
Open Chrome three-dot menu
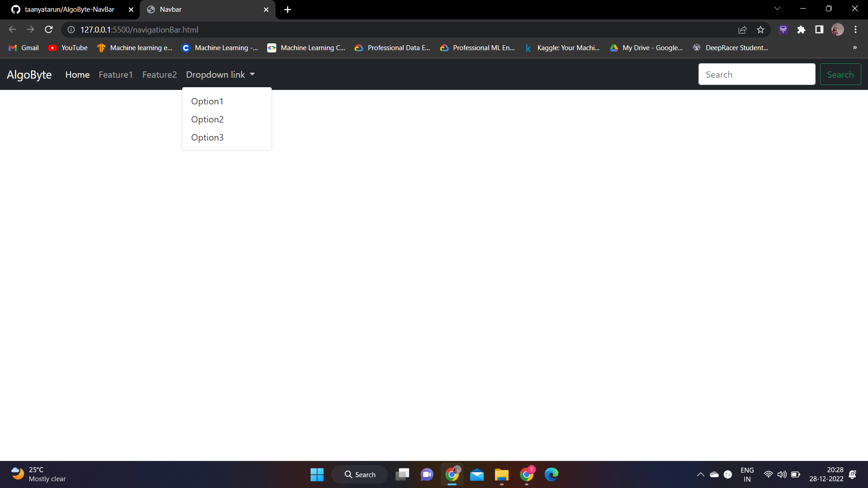coord(855,29)
